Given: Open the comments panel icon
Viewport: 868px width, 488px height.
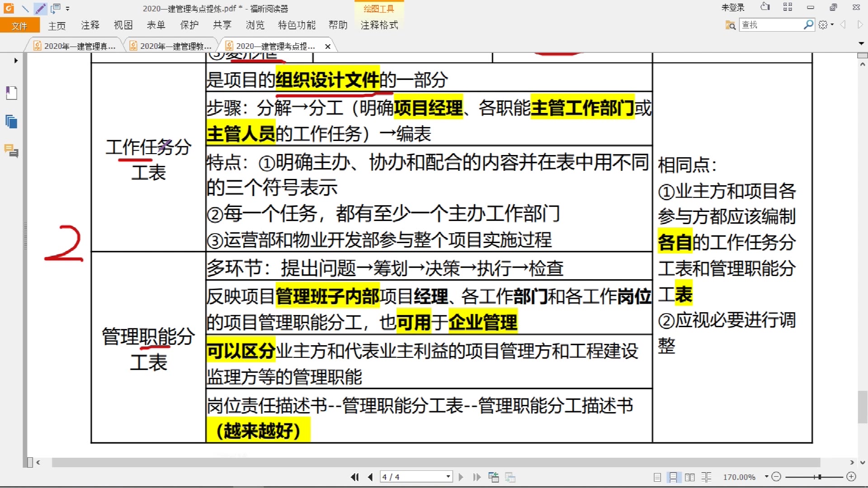Looking at the screenshot, I should click(11, 150).
